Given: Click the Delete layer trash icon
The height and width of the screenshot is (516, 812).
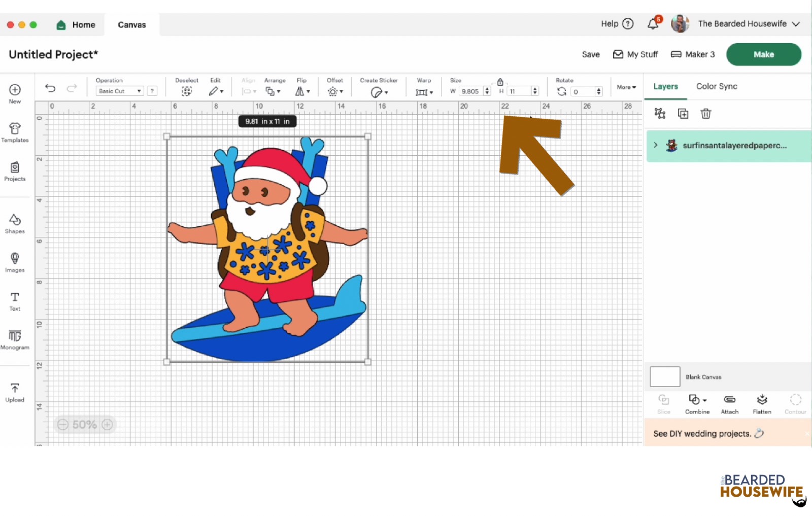Looking at the screenshot, I should pyautogui.click(x=706, y=114).
